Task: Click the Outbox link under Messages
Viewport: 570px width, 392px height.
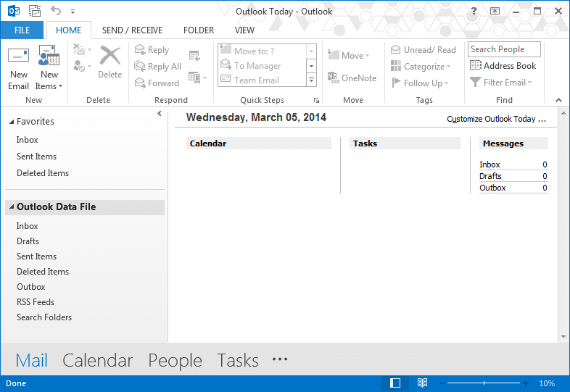Action: point(492,188)
